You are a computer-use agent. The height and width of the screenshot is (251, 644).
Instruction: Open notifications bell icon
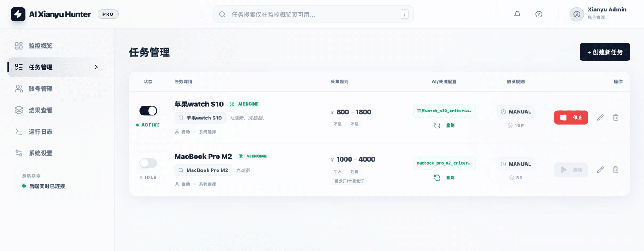517,14
